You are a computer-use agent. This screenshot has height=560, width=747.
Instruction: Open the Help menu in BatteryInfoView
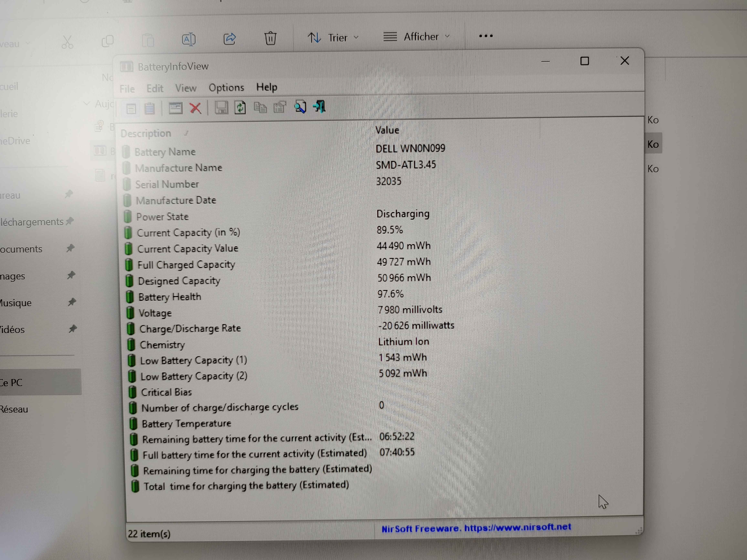[266, 87]
